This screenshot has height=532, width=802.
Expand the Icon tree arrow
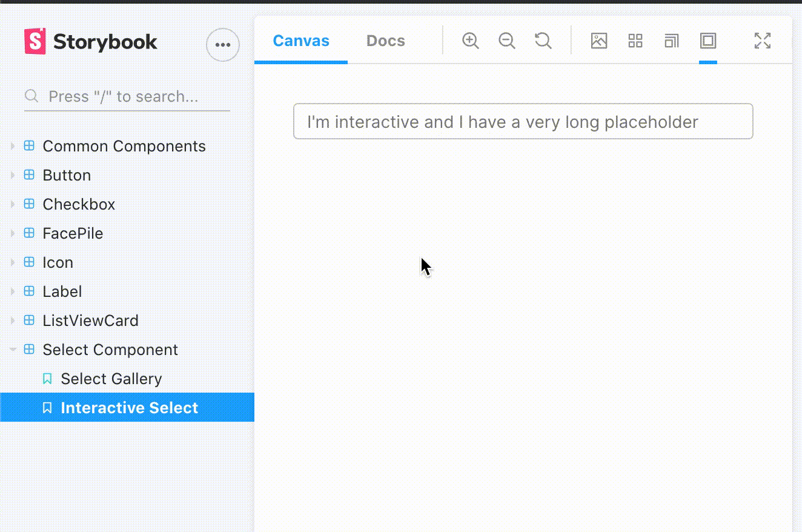coord(13,262)
